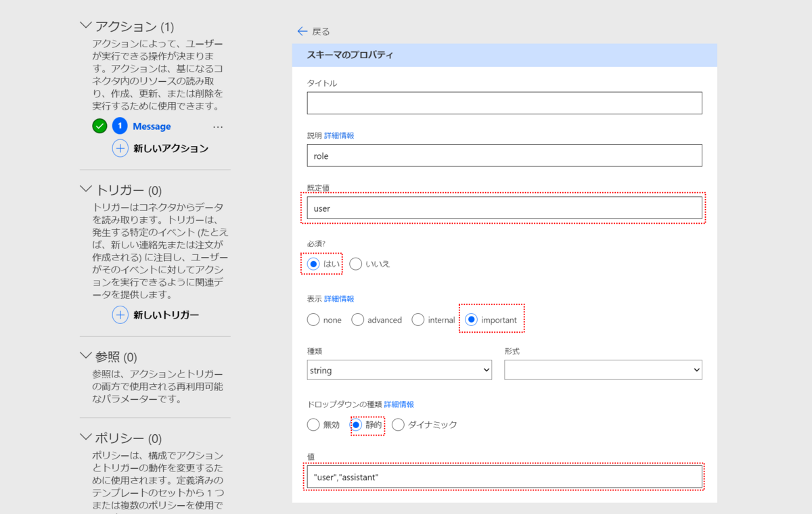Viewport: 812px width, 514px height.
Task: Collapse the ポリシー (0) section
Action: [85, 438]
